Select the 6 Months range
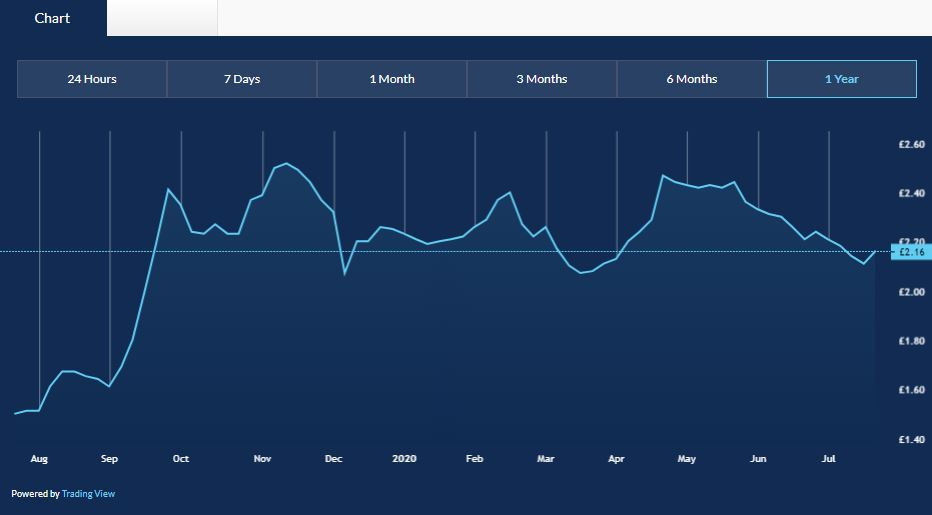Screen dimensions: 932x515 pyautogui.click(x=692, y=78)
